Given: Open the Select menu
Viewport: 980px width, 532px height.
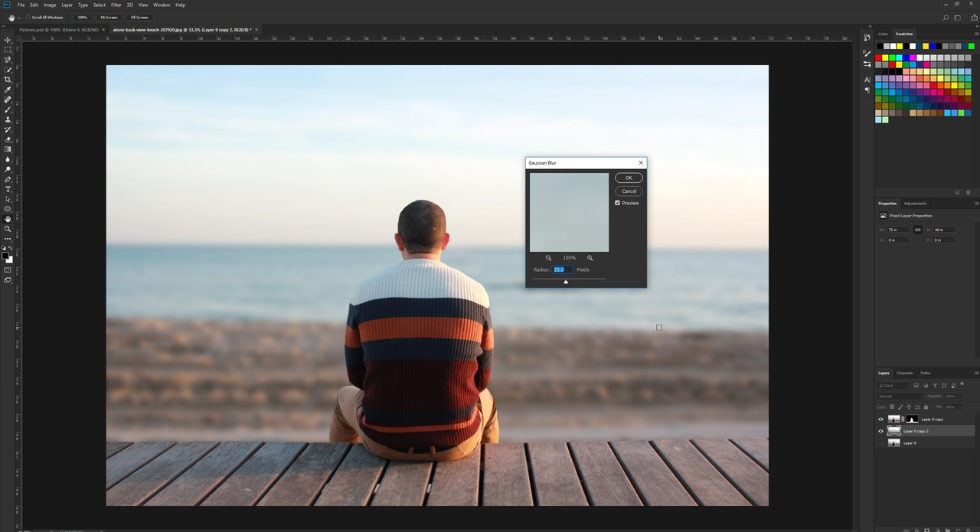Looking at the screenshot, I should 100,5.
